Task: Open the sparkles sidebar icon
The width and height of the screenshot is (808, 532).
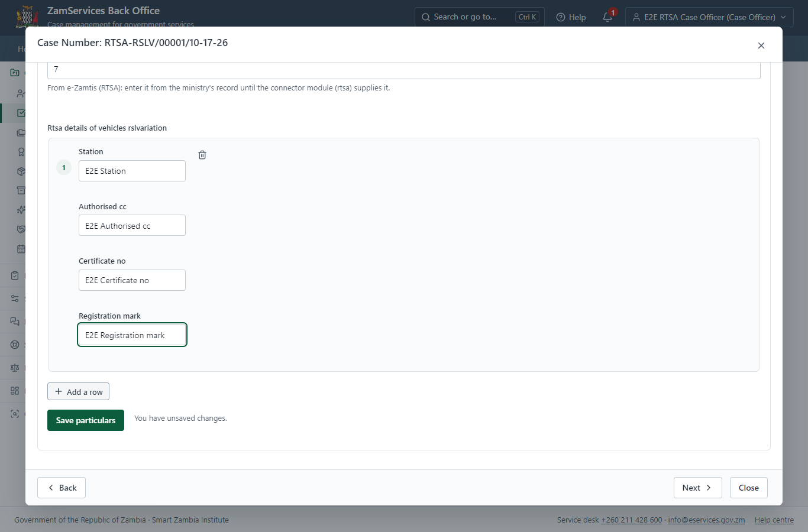Action: [21, 210]
